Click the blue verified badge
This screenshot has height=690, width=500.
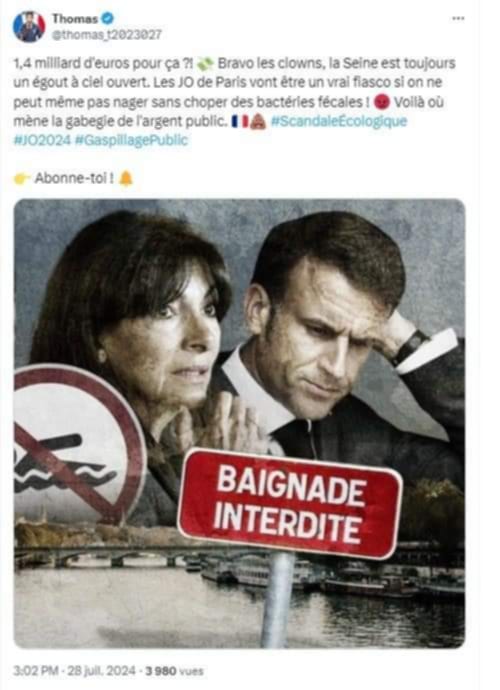(x=107, y=18)
